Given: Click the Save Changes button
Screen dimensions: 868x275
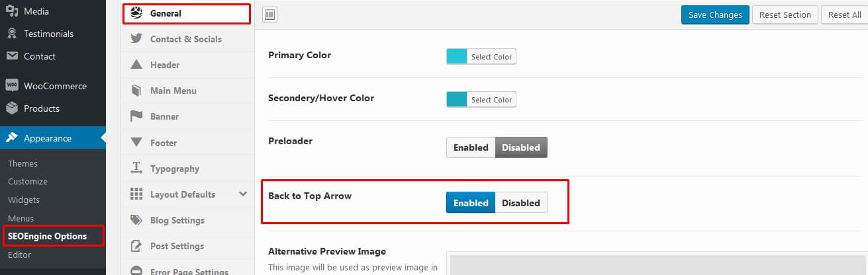Looking at the screenshot, I should 715,15.
